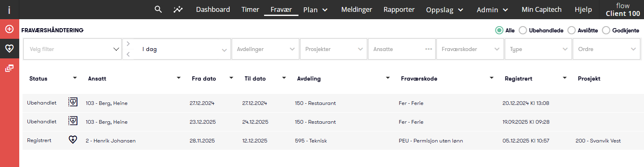
Task: Expand the Avdelinger dropdown
Action: pos(265,49)
